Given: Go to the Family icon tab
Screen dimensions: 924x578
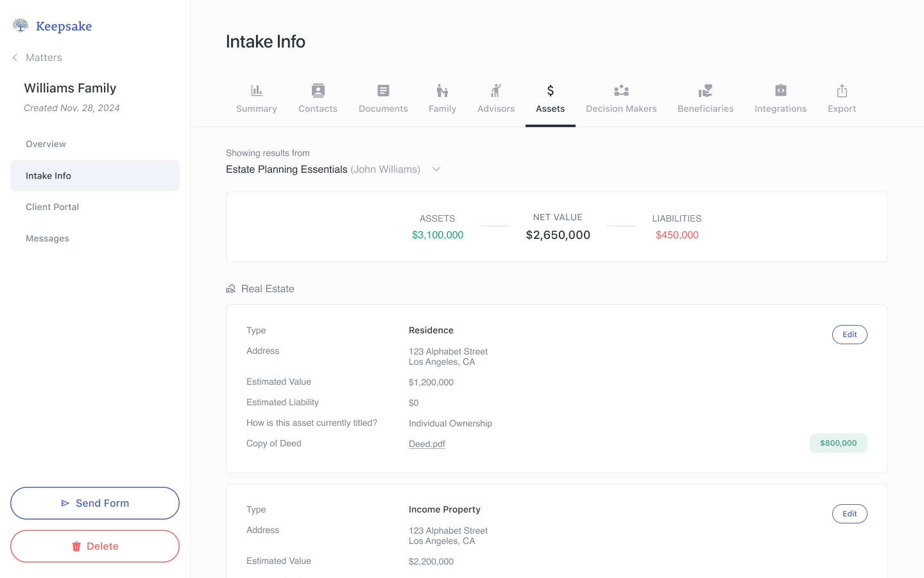Looking at the screenshot, I should tap(442, 91).
